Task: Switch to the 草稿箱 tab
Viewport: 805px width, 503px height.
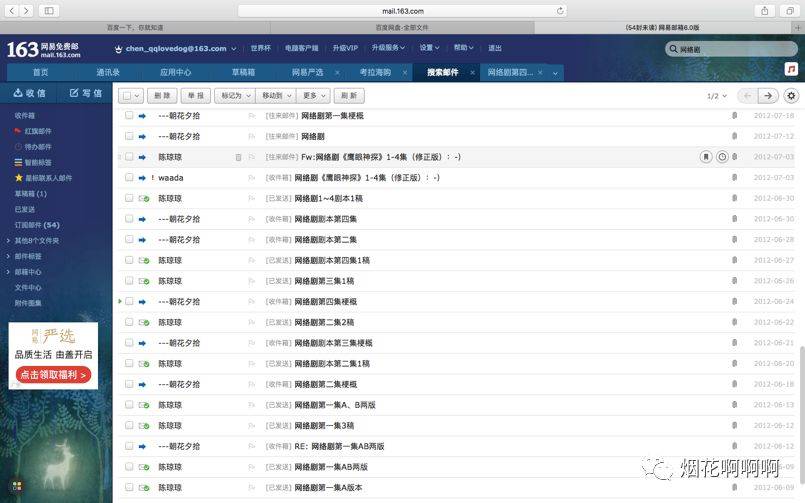Action: point(243,72)
